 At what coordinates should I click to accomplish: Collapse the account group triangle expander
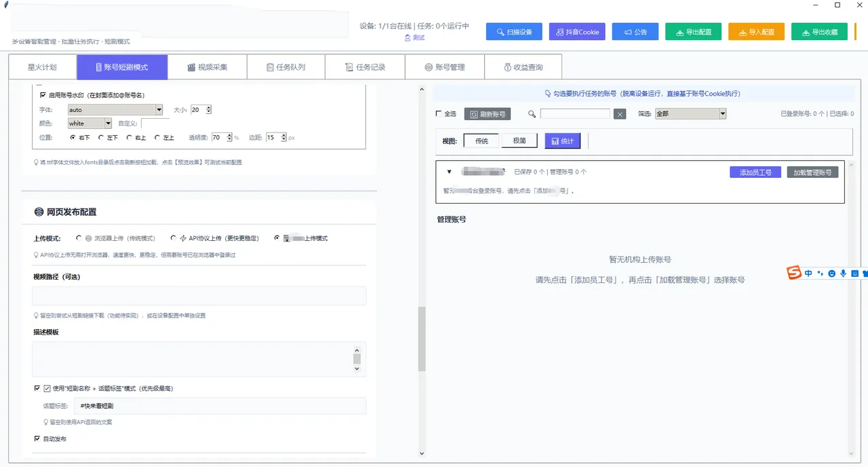[449, 172]
